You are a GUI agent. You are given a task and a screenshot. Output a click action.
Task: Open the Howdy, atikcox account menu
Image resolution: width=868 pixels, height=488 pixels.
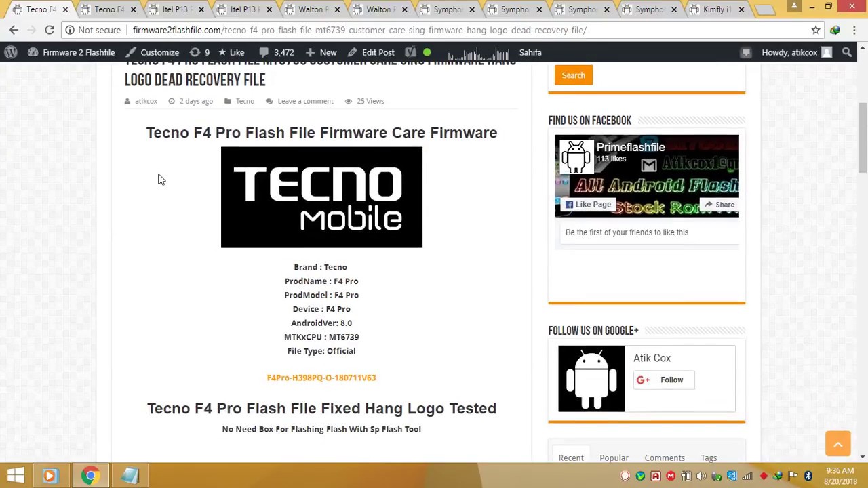click(x=796, y=52)
